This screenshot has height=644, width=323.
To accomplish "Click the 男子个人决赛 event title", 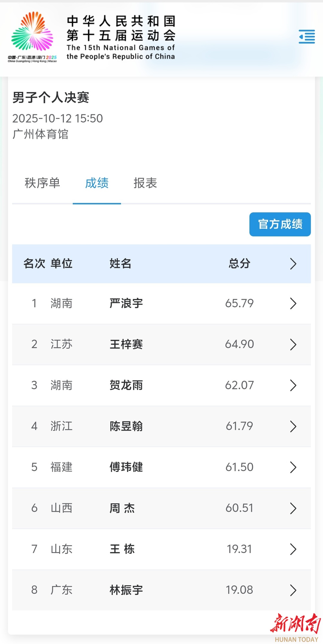I will click(x=51, y=98).
